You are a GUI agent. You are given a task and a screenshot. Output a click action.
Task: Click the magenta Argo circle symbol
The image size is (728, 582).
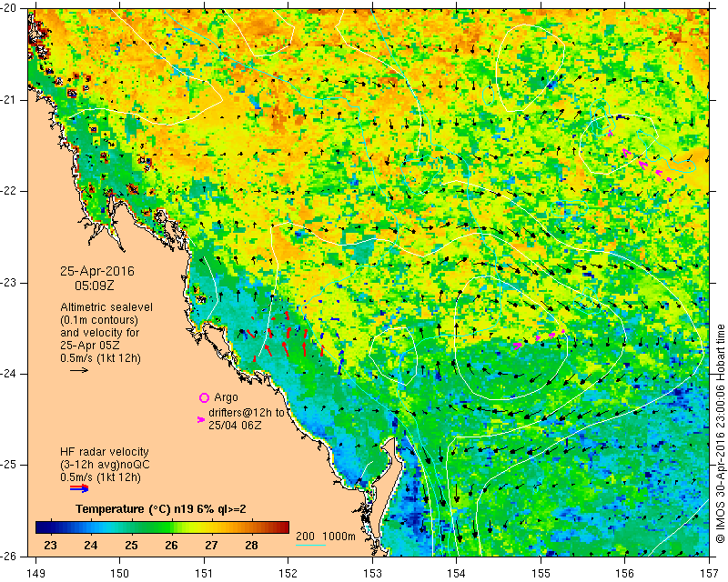[204, 397]
